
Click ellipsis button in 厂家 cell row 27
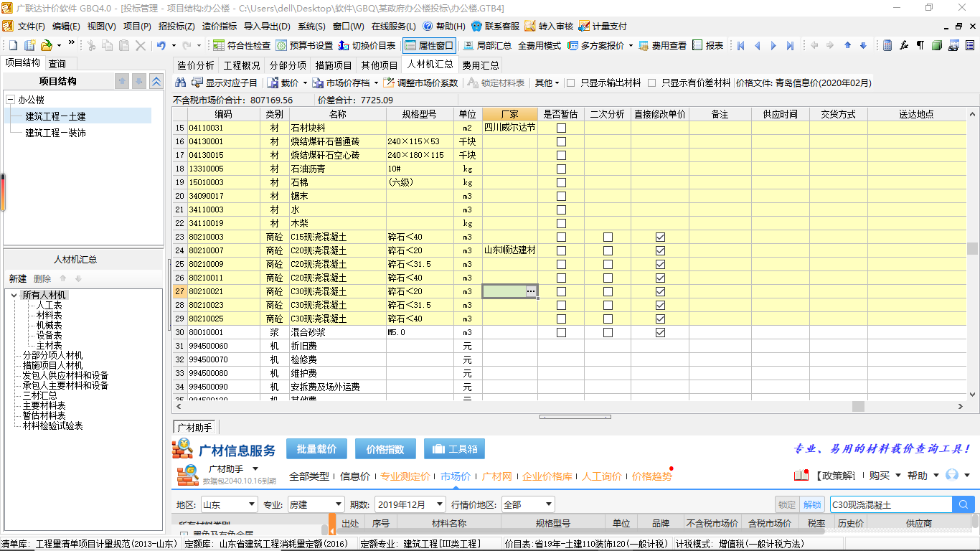(x=531, y=291)
